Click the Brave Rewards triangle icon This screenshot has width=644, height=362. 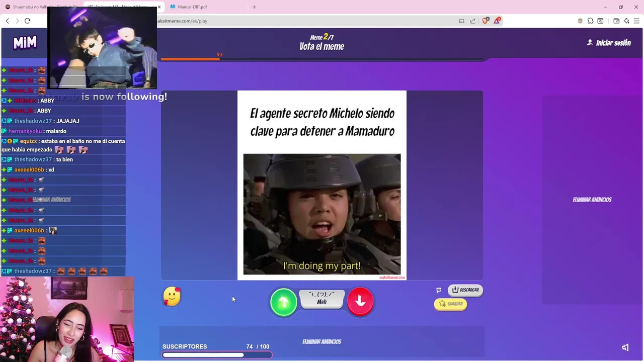coord(497,21)
